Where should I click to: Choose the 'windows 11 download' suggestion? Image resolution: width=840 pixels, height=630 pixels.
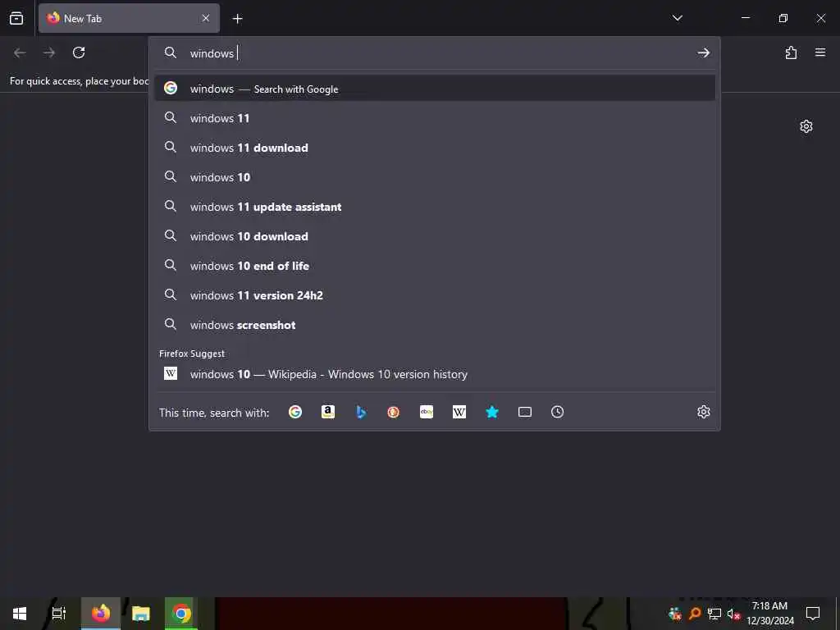435,148
